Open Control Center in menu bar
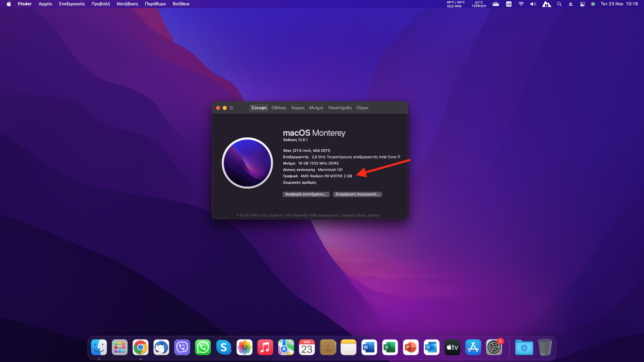644x362 pixels. click(583, 4)
